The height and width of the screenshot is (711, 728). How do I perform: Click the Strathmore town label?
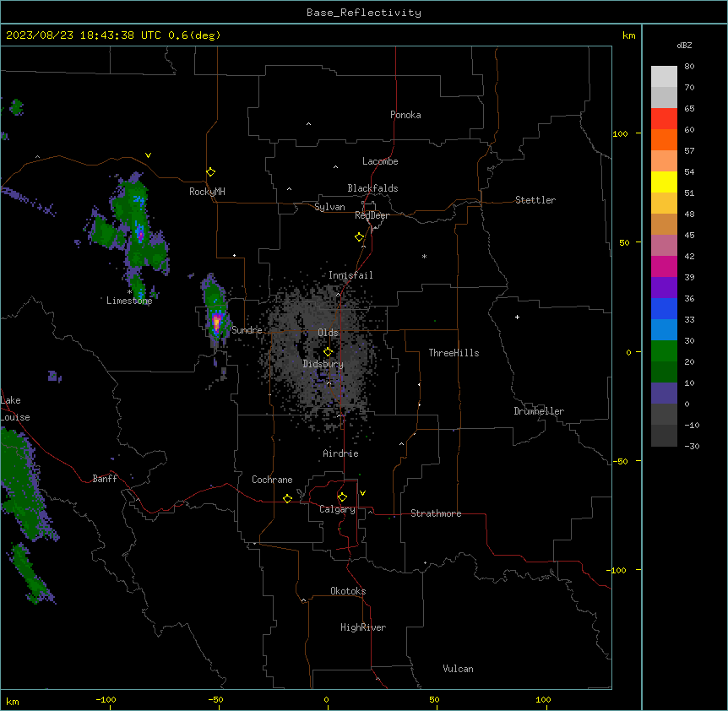click(436, 513)
